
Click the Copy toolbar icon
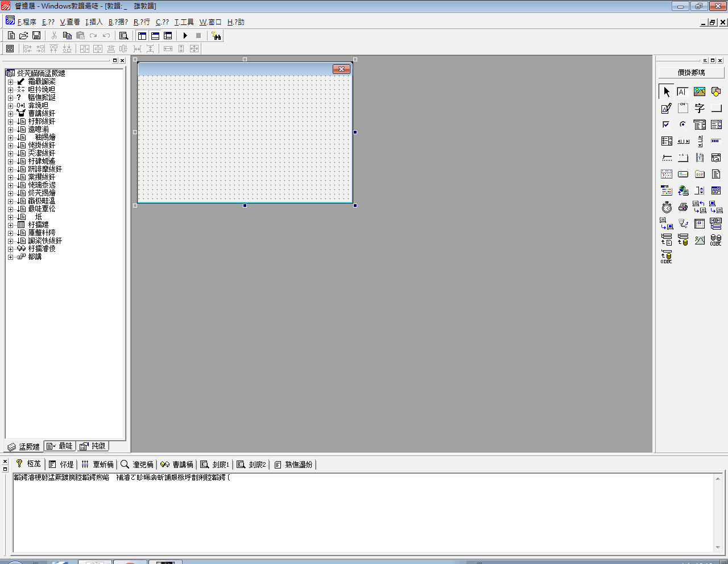[67, 35]
